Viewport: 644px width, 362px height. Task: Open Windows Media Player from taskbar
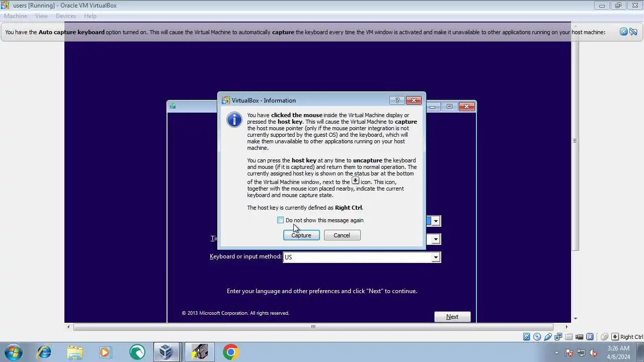105,352
